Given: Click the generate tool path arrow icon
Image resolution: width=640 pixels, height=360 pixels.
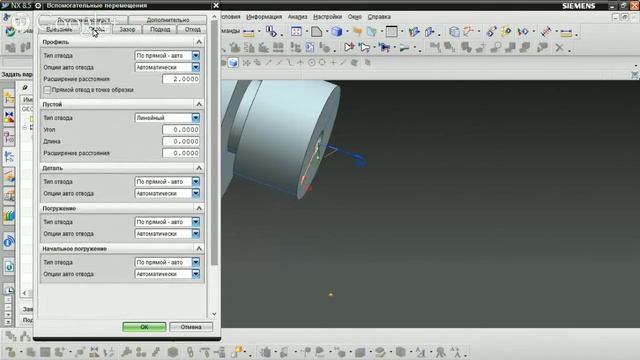Looking at the screenshot, I should pyautogui.click(x=349, y=48).
